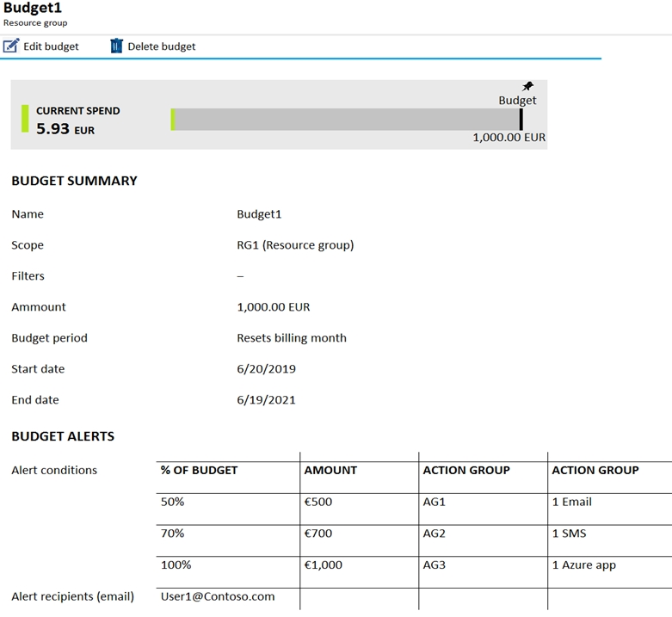
Task: Click the RG1 (Resource group) scope value
Action: [295, 245]
